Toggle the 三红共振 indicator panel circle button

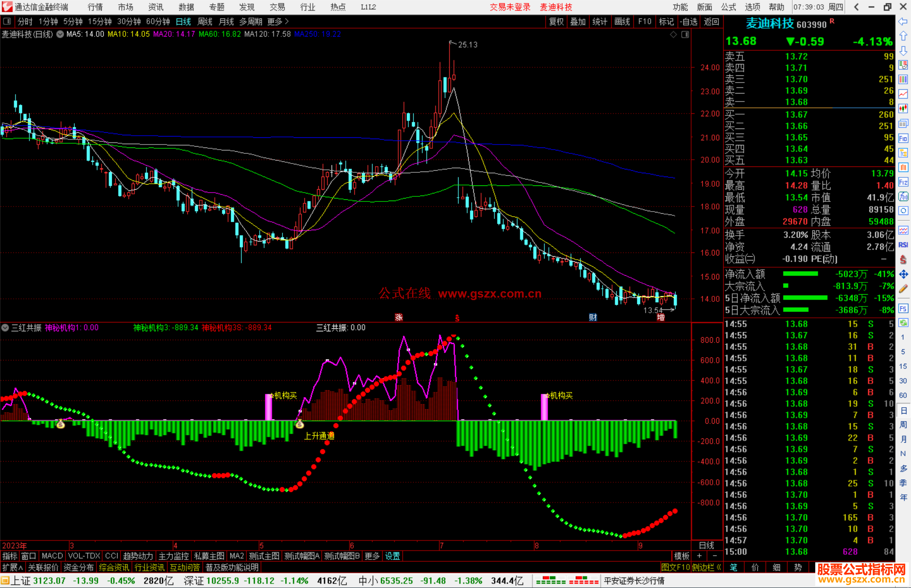click(x=5, y=328)
